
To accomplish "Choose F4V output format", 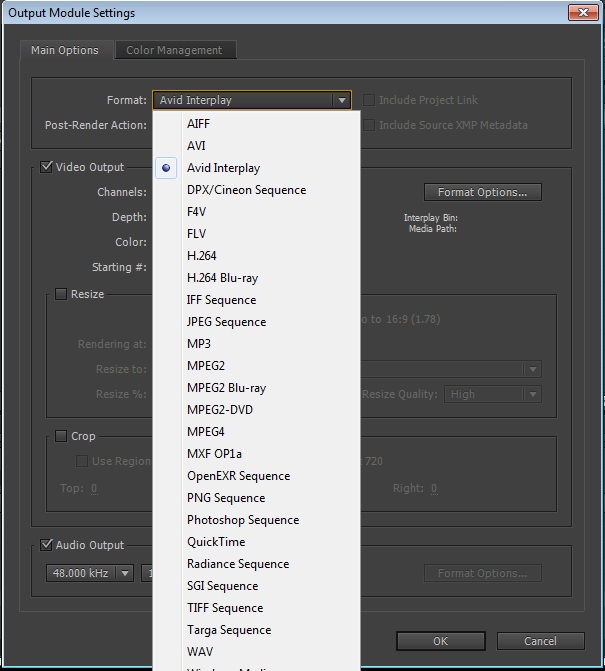I will tap(256, 212).
